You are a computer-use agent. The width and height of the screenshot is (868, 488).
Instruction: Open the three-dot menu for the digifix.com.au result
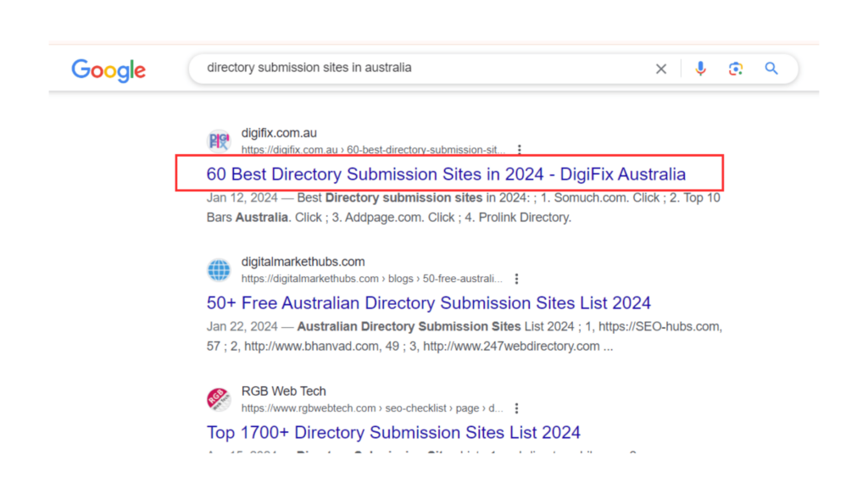coord(520,149)
